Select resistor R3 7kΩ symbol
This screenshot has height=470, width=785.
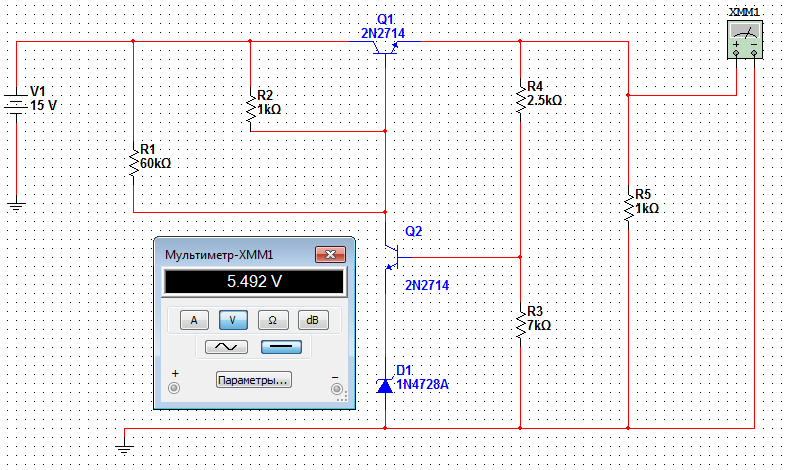(521, 324)
